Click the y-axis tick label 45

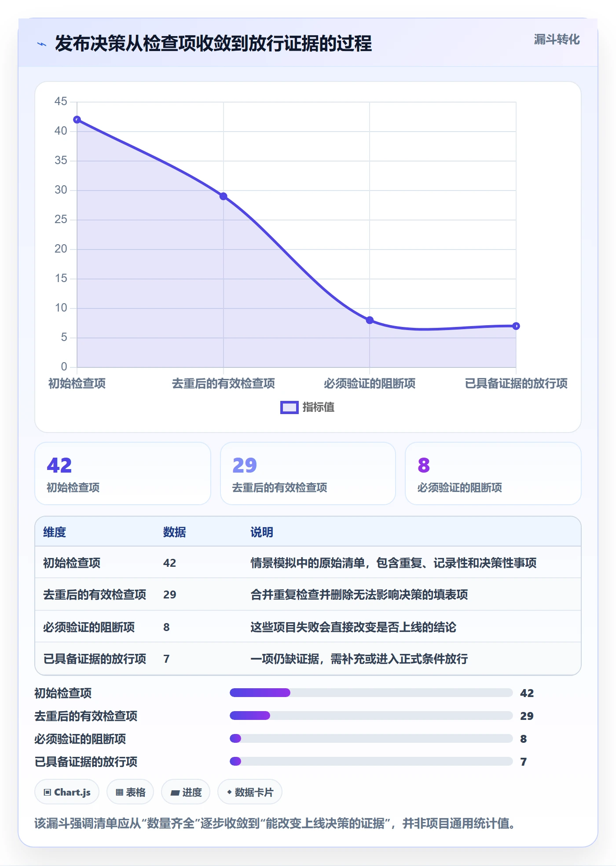(61, 102)
